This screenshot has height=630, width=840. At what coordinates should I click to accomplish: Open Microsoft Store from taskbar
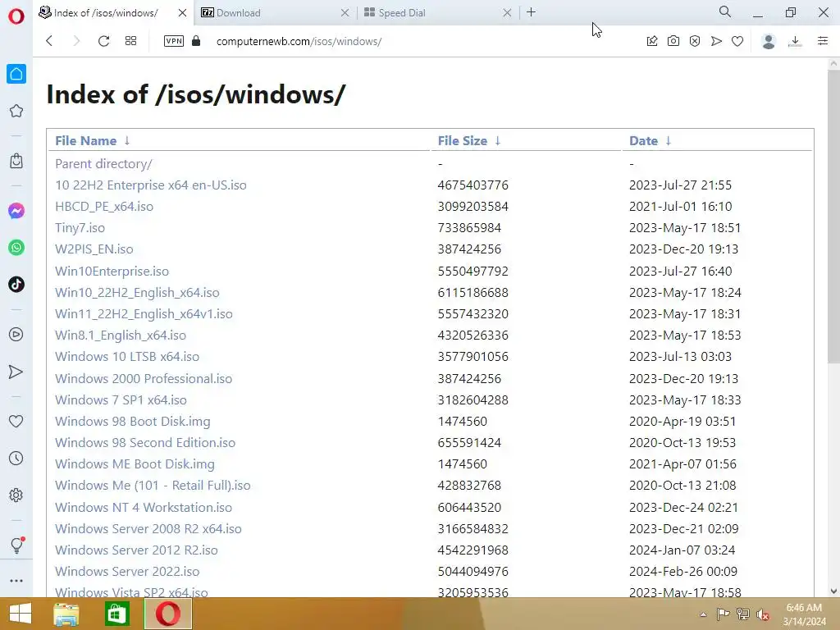[x=116, y=614]
